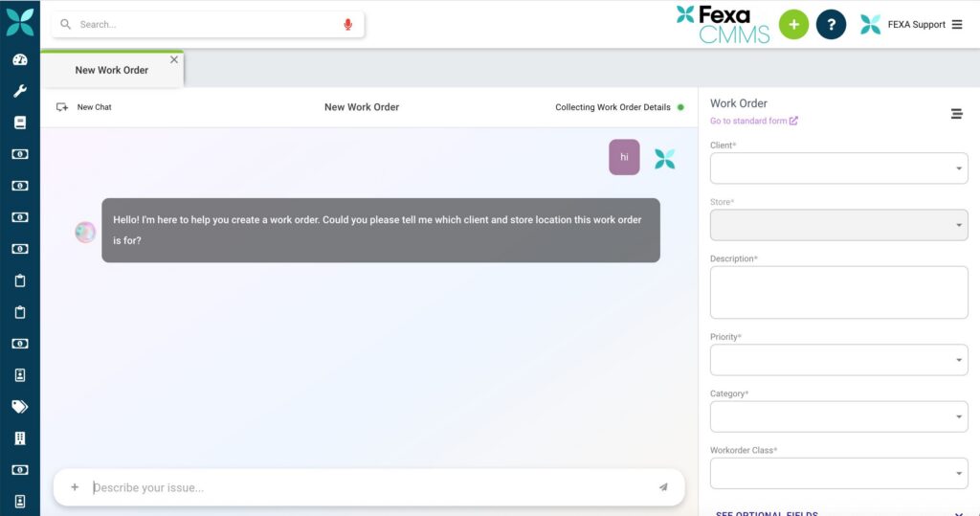Click the wrench icon in the sidebar
Screen dimensions: 980x516
coord(20,91)
